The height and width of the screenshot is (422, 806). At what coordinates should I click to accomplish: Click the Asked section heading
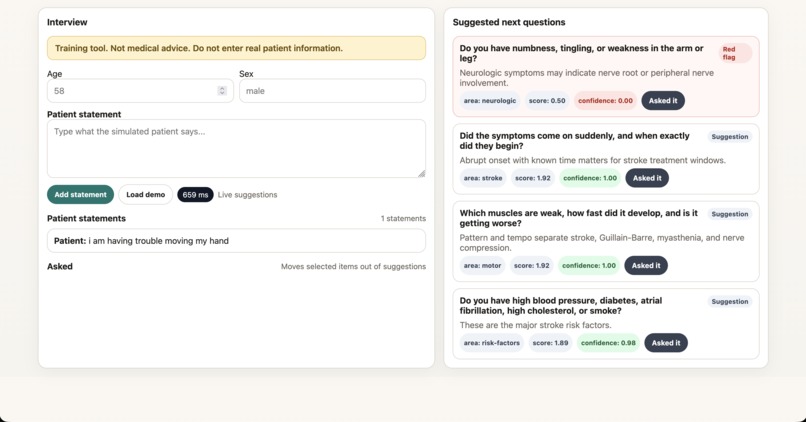pos(60,266)
